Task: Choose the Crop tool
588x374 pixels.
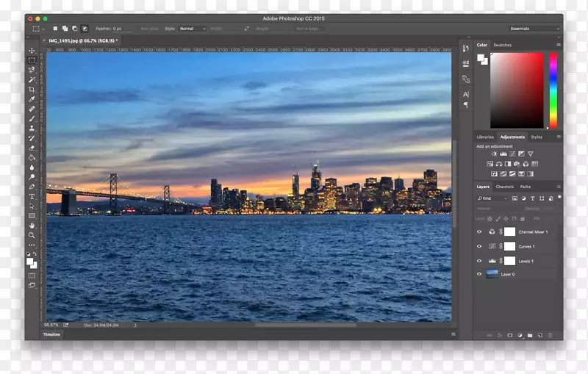Action: pyautogui.click(x=32, y=89)
